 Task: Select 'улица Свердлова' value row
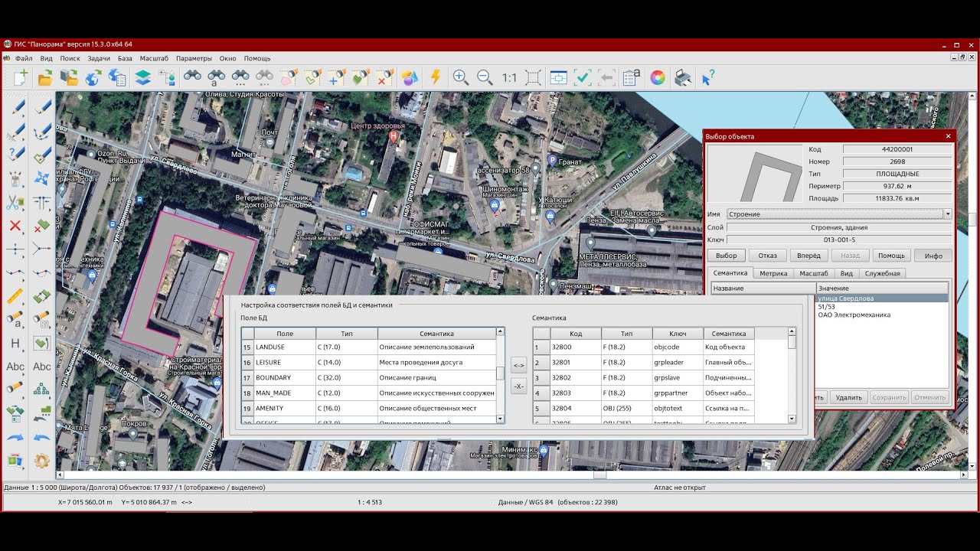(882, 298)
